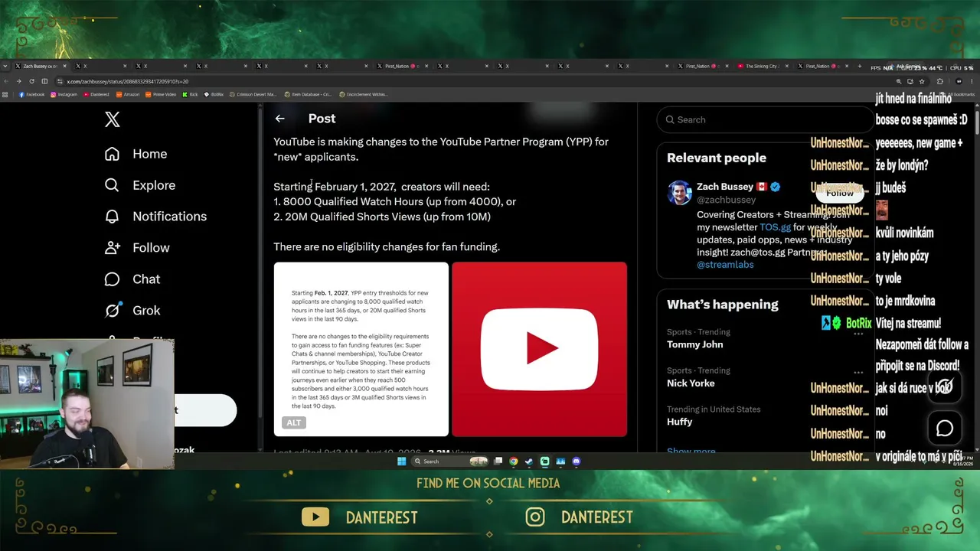This screenshot has height=551, width=980.
Task: Open the Instagram bookmark
Action: pyautogui.click(x=64, y=95)
